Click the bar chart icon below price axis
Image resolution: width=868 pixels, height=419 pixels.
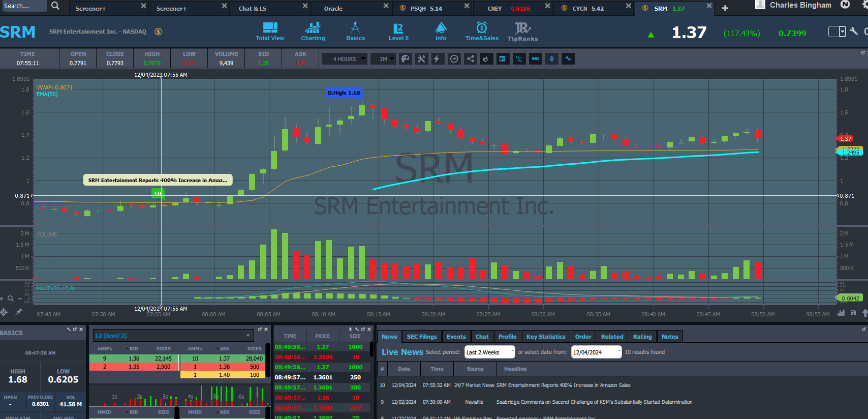coord(841,313)
